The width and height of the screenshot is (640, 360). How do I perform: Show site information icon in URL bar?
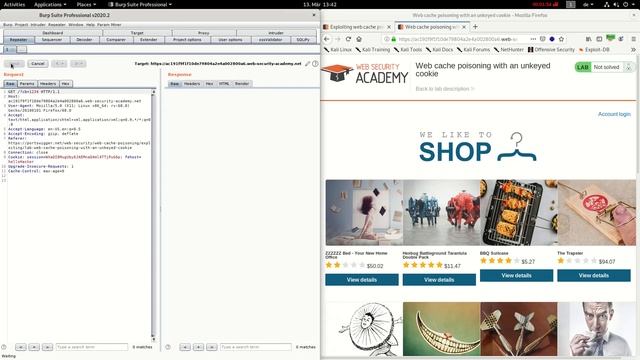pos(387,39)
